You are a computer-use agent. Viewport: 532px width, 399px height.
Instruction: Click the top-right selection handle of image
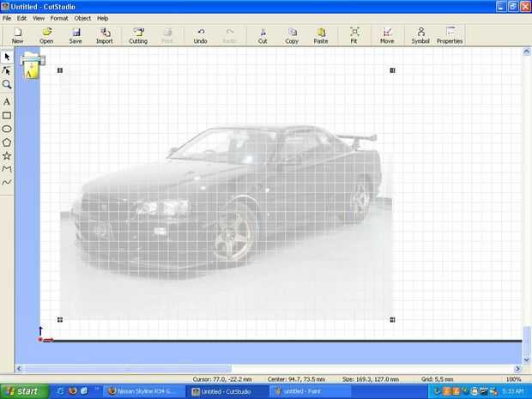[x=392, y=70]
